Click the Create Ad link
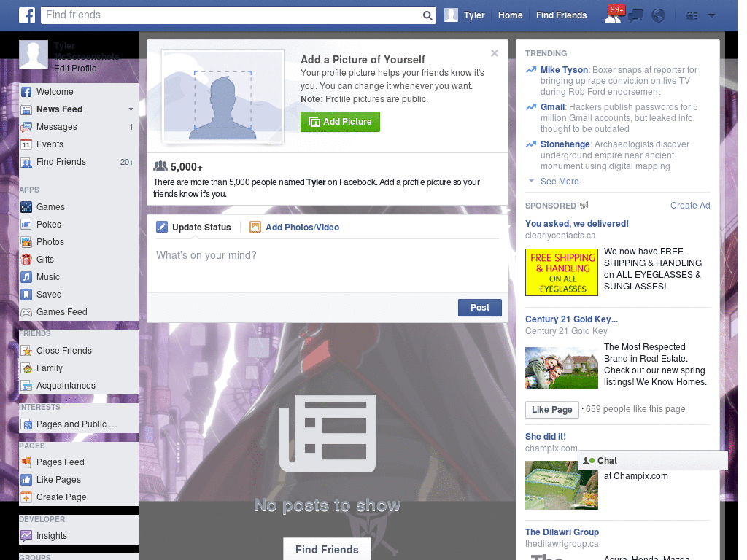 coord(690,205)
